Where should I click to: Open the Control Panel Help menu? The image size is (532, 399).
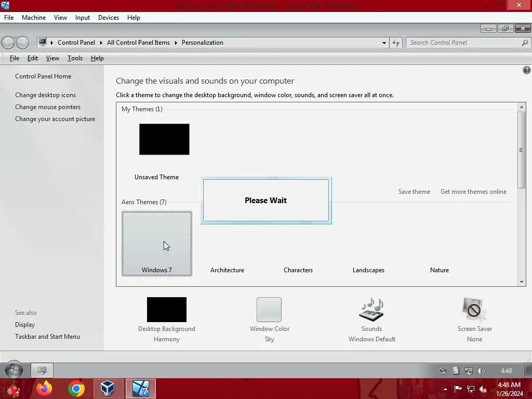pos(97,58)
